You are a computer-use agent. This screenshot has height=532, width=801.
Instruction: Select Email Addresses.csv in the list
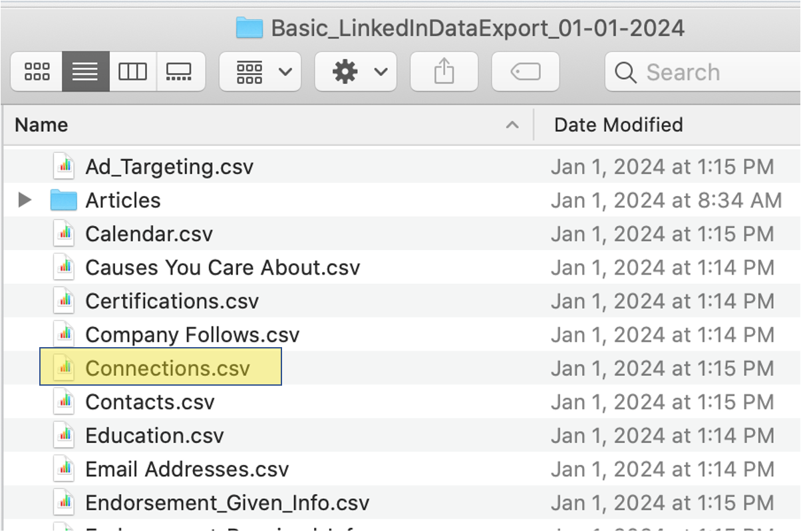187,469
